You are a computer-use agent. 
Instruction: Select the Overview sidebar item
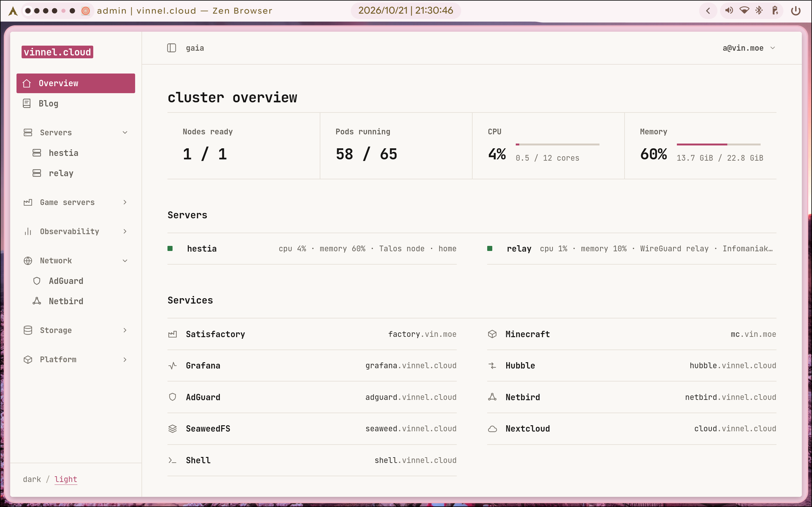[x=76, y=83]
